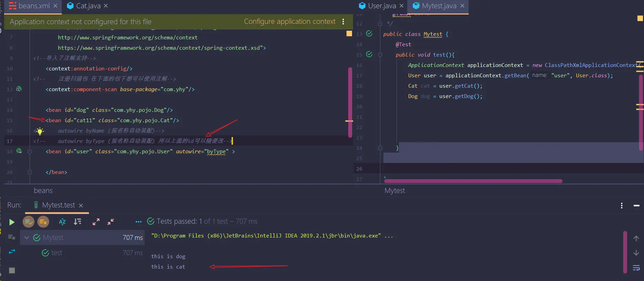This screenshot has width=644, height=281.
Task: Select the Mytest result row
Action: click(x=82, y=238)
